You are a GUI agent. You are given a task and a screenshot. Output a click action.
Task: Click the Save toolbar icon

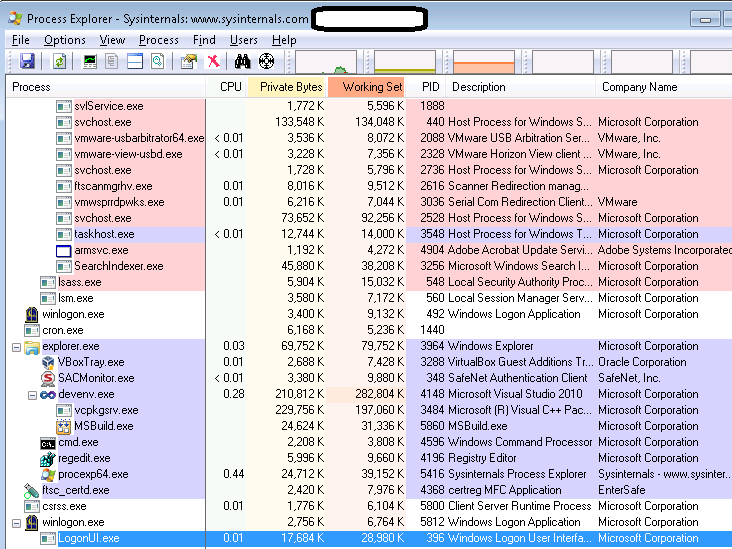[x=27, y=62]
